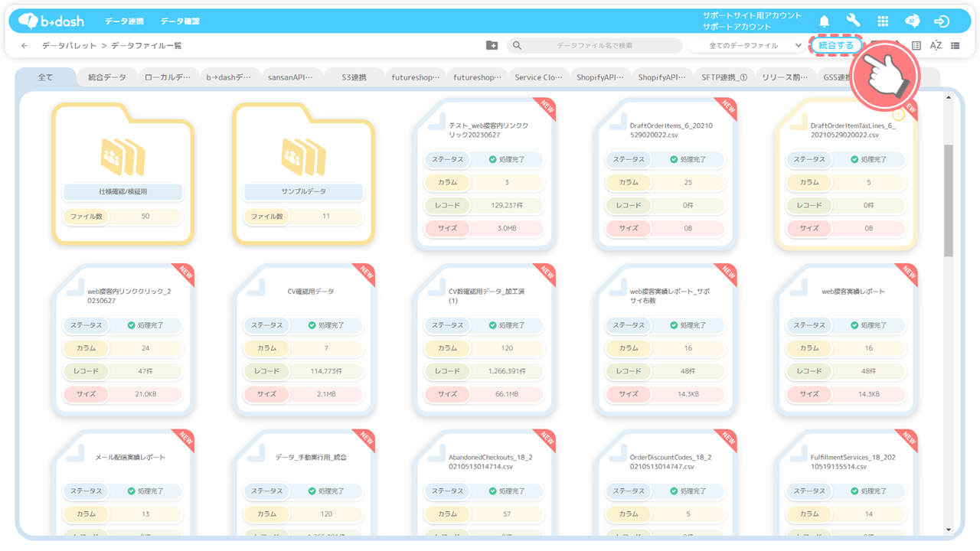Screen dimensions: 980x551
Task: Click the 21.0KB size value
Action: [145, 394]
